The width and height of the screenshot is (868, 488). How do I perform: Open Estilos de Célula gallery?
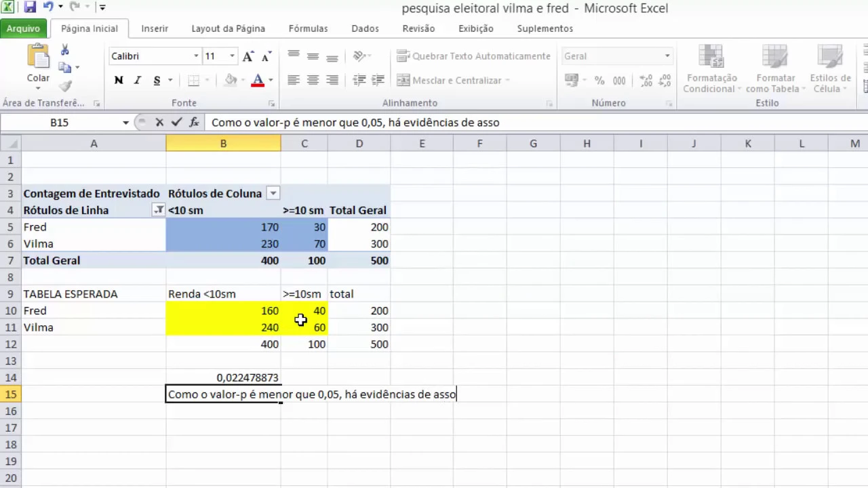click(x=831, y=69)
